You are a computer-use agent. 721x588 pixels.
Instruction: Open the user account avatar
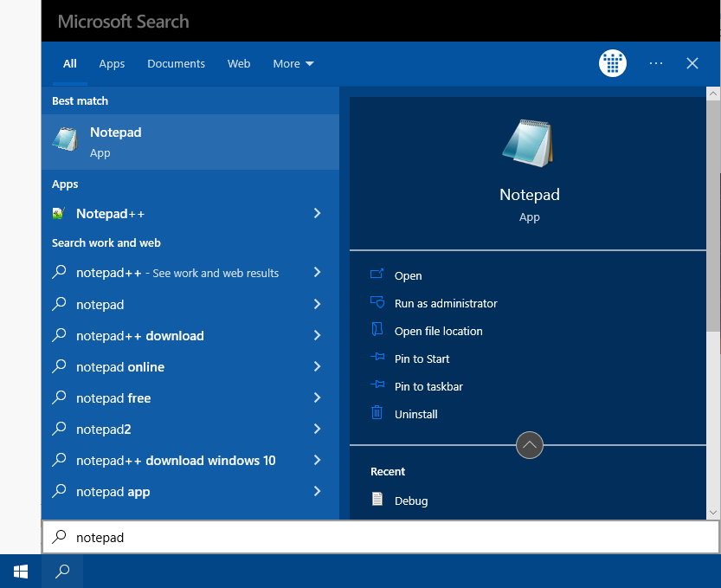click(613, 63)
